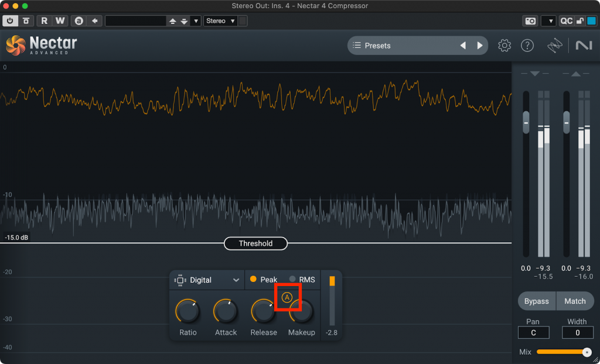Open the Stereo channel configuration dropdown
600x364 pixels.
pyautogui.click(x=220, y=21)
